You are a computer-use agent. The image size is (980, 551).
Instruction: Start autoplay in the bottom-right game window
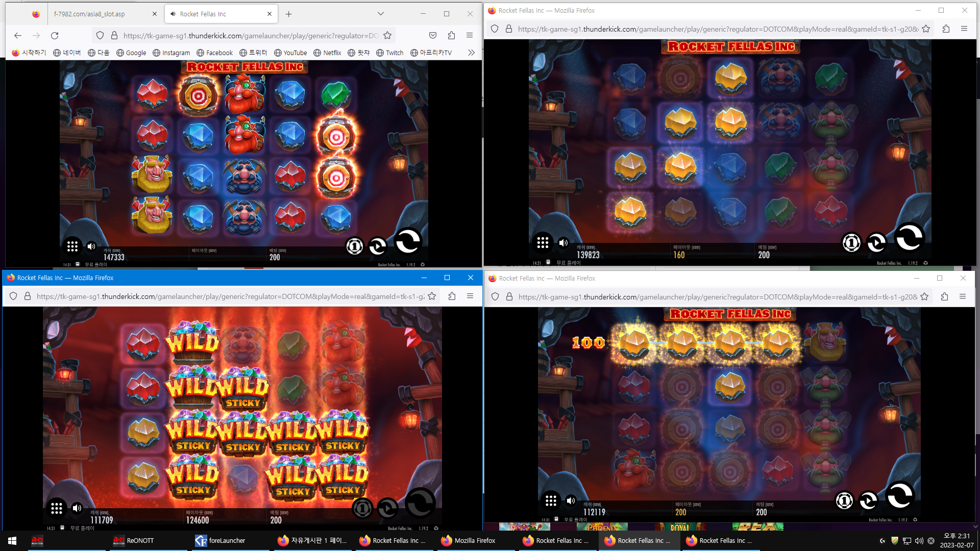click(868, 500)
